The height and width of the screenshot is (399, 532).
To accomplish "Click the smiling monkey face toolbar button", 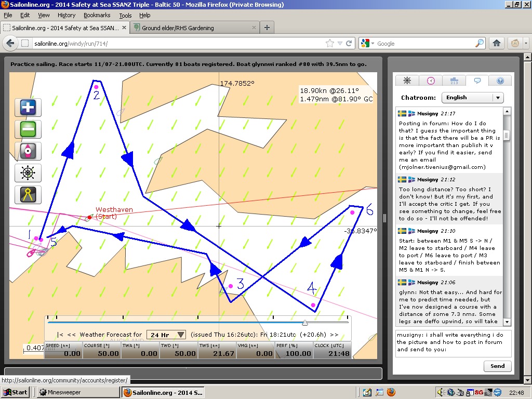I will coord(515,44).
